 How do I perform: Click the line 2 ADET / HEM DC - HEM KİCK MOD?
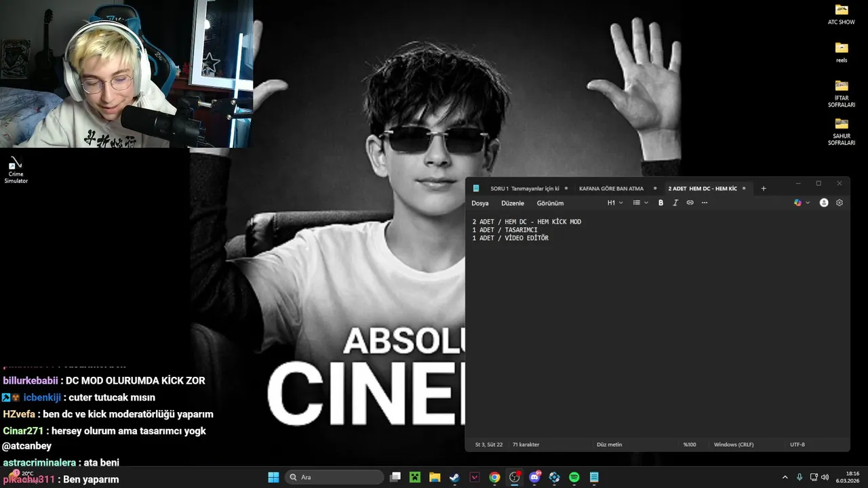click(527, 222)
